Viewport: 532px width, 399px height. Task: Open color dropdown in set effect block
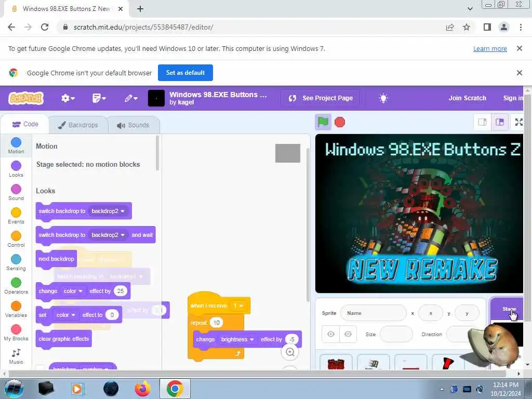click(x=66, y=315)
